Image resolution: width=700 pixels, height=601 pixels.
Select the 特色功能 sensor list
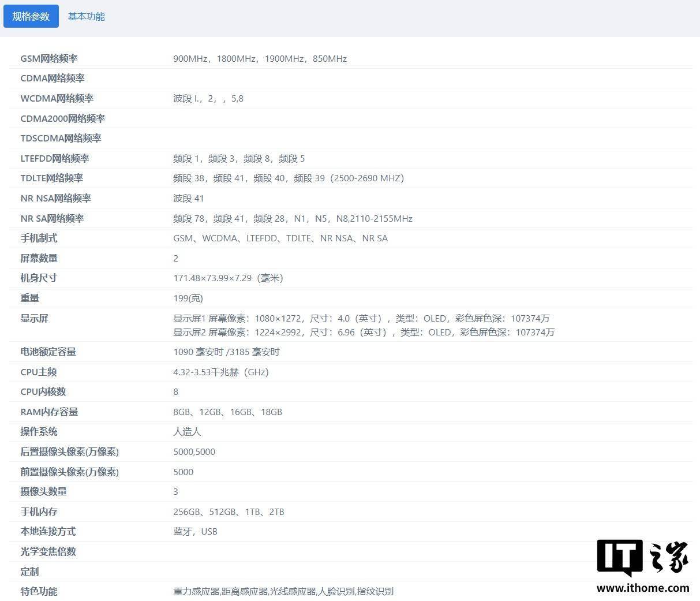pos(283,591)
